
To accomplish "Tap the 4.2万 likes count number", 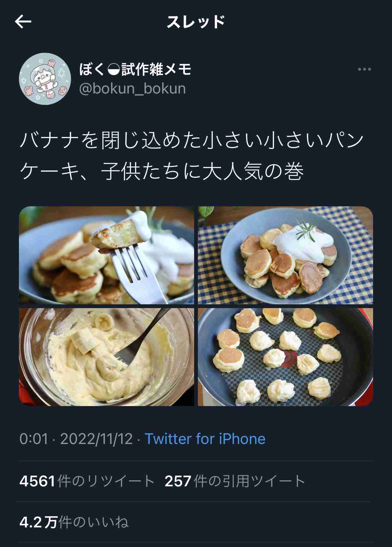I will coord(38,522).
